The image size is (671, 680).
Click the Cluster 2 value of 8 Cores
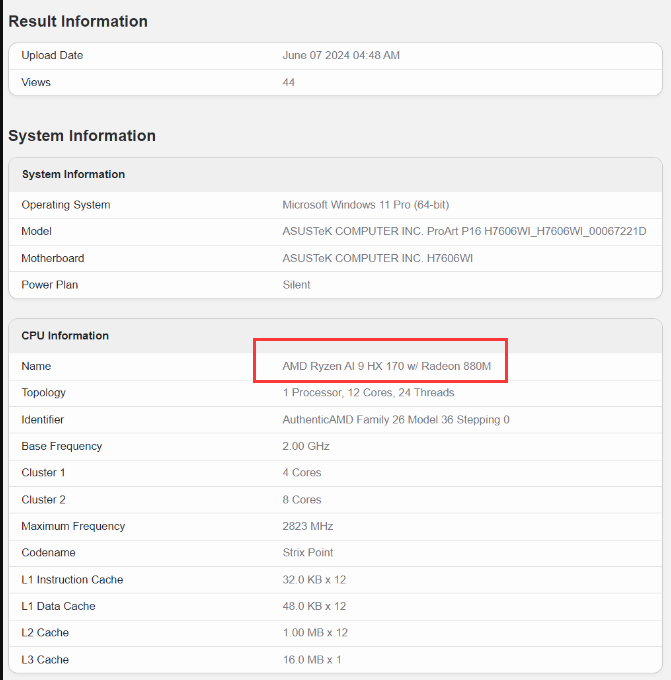pos(302,499)
